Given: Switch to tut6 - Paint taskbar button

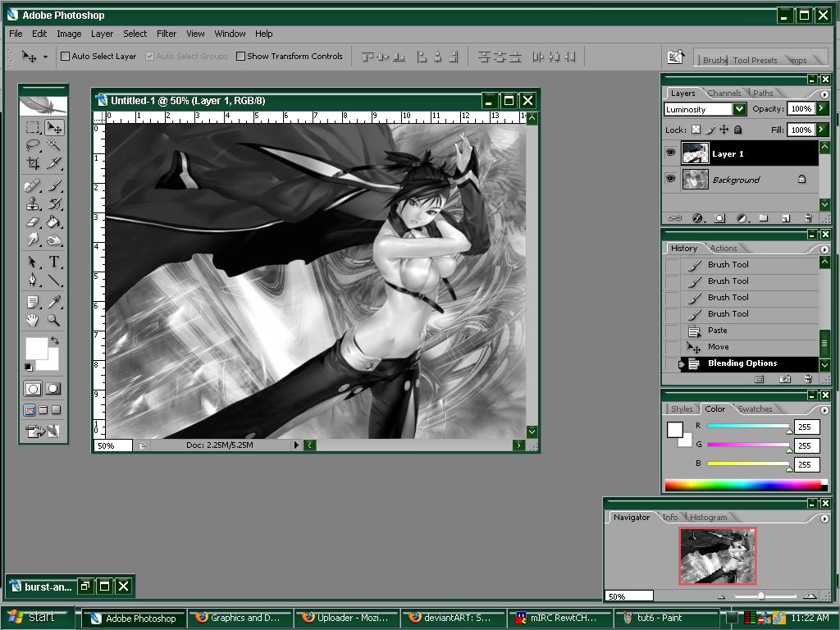Looking at the screenshot, I should tap(666, 618).
